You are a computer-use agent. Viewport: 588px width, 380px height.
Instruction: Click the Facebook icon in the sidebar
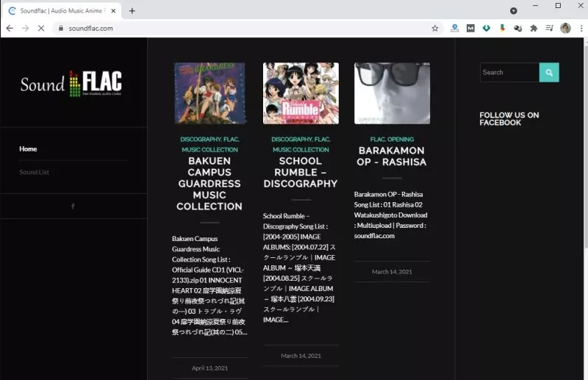[73, 206]
